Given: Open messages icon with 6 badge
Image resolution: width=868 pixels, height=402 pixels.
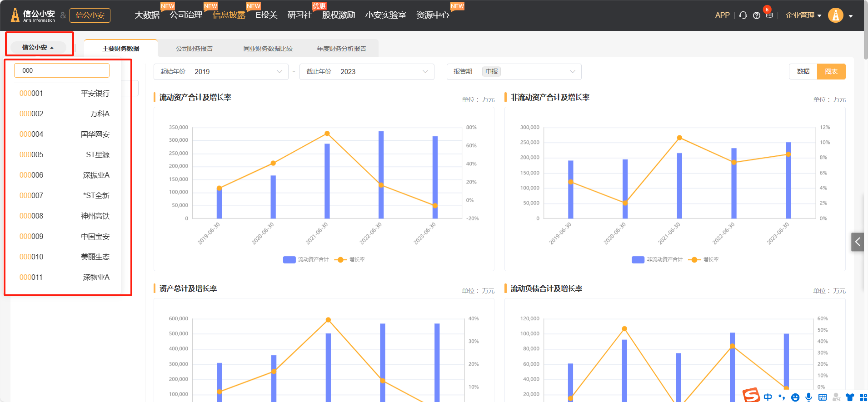Looking at the screenshot, I should pyautogui.click(x=769, y=15).
